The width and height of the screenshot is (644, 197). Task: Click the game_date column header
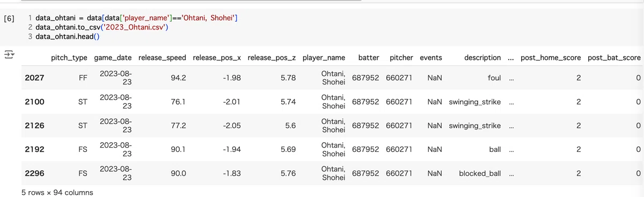113,57
